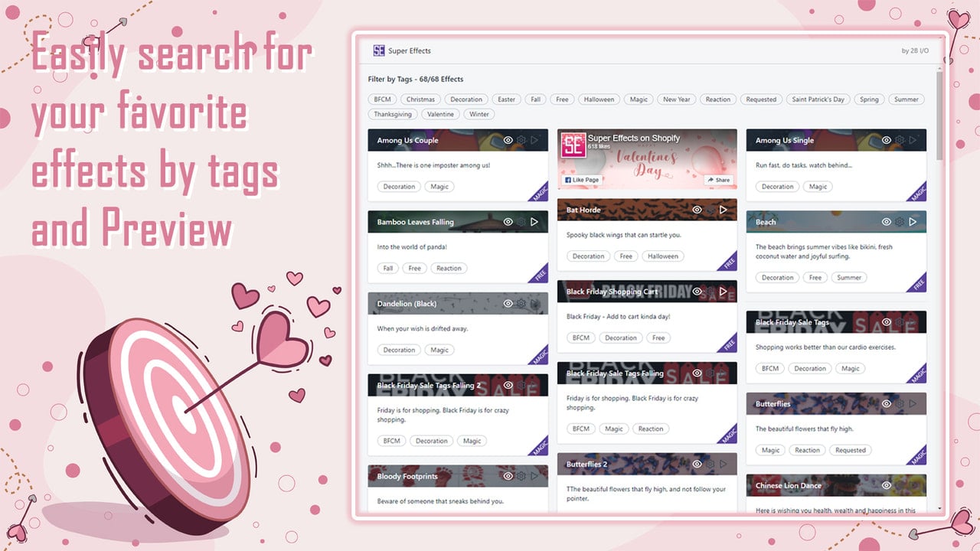Image resolution: width=980 pixels, height=551 pixels.
Task: Play the Bamboo Leaves Falling effect
Action: point(534,222)
